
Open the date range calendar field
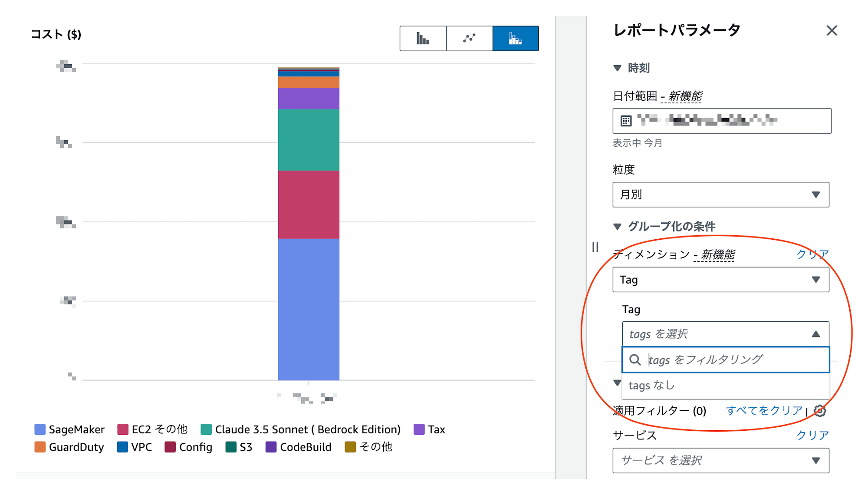722,121
